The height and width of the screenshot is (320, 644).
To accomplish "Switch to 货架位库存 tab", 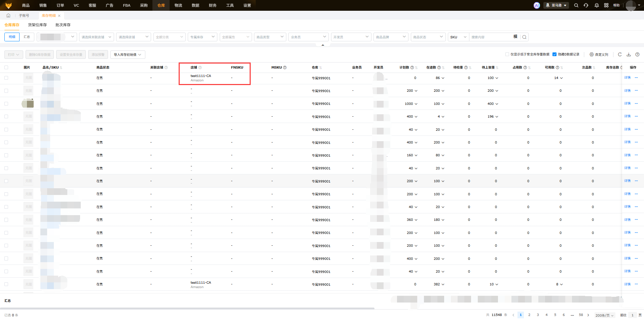I will 37,25.
